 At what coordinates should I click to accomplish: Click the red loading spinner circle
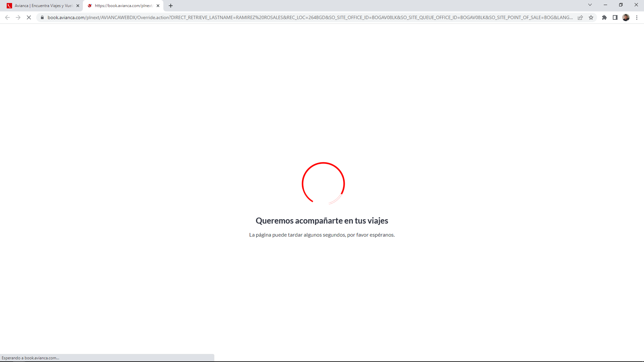tap(323, 183)
